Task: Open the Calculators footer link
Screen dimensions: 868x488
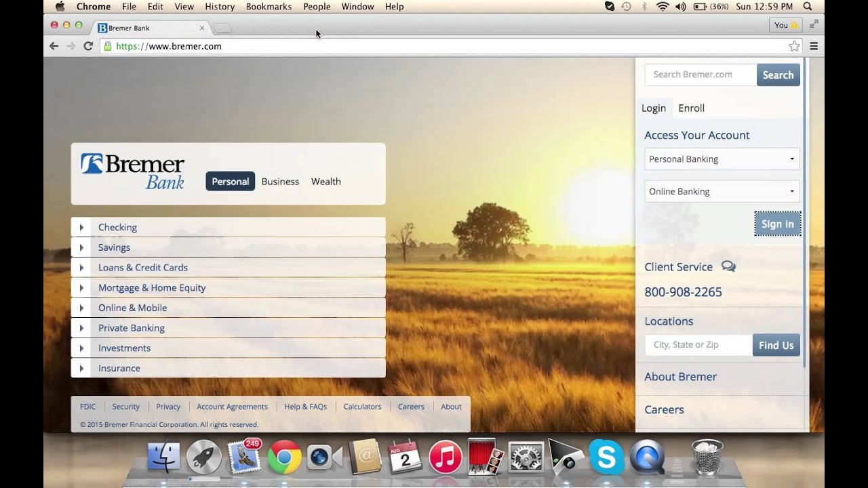Action: click(362, 407)
